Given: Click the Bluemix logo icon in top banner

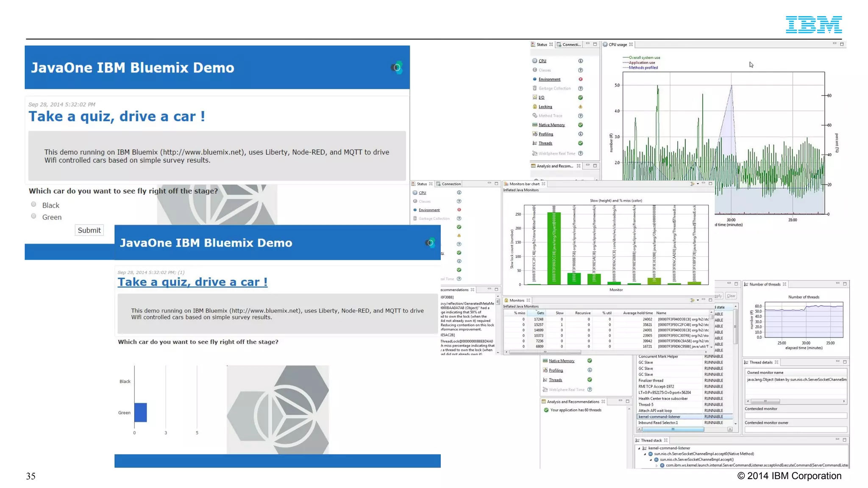Looking at the screenshot, I should [x=397, y=67].
